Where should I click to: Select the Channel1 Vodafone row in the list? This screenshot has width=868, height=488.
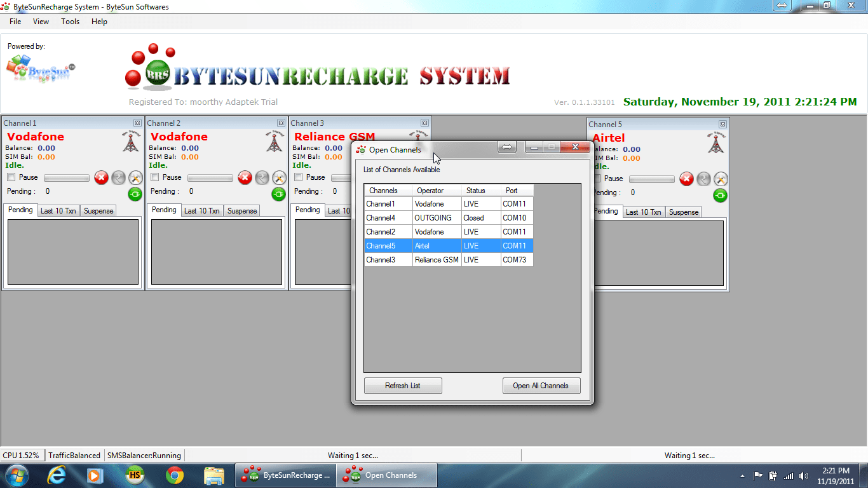click(449, 204)
